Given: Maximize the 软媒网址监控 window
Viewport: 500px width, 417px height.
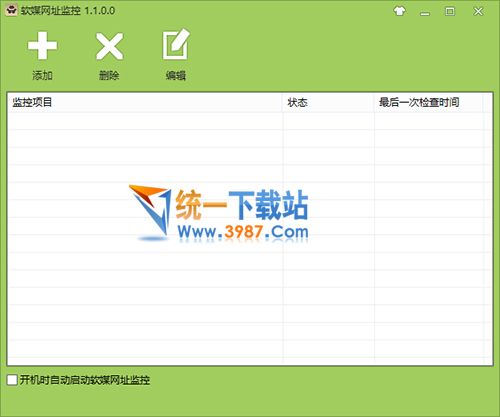Looking at the screenshot, I should 450,12.
